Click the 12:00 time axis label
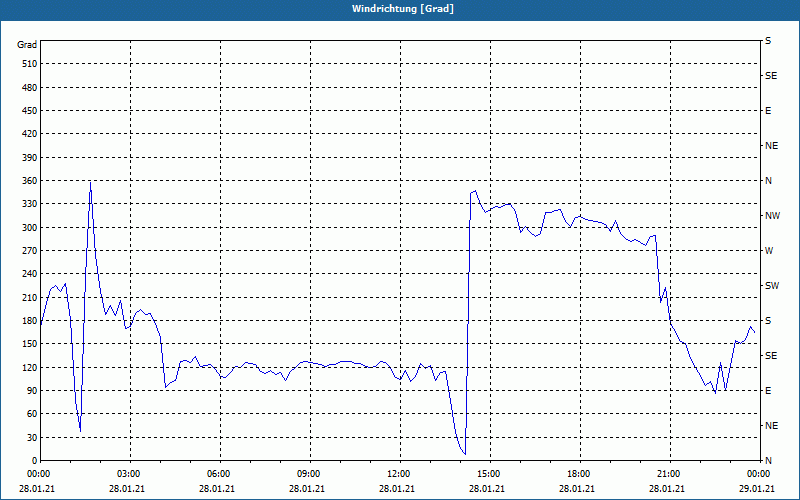Viewport: 800px width, 500px height. pos(399,474)
